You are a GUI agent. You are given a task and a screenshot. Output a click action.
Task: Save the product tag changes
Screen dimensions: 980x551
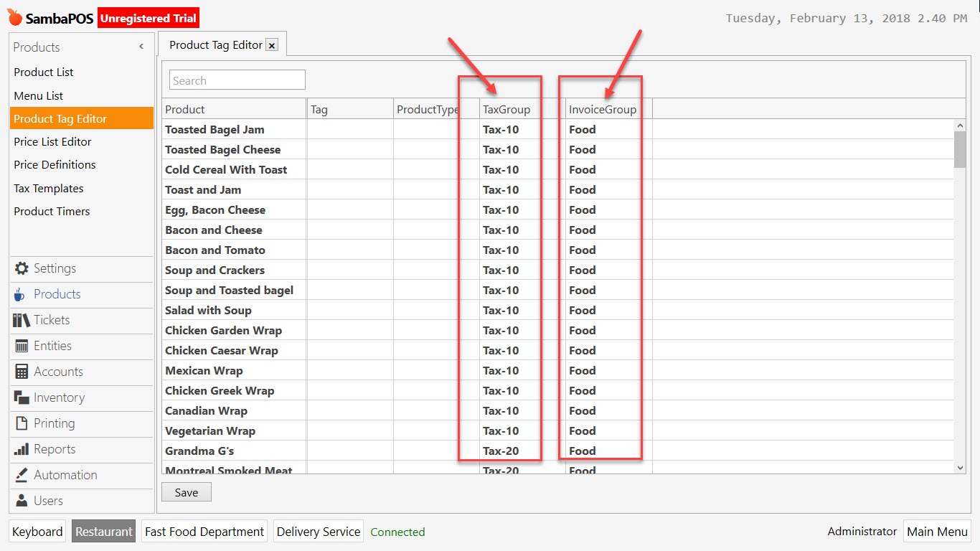click(x=187, y=492)
